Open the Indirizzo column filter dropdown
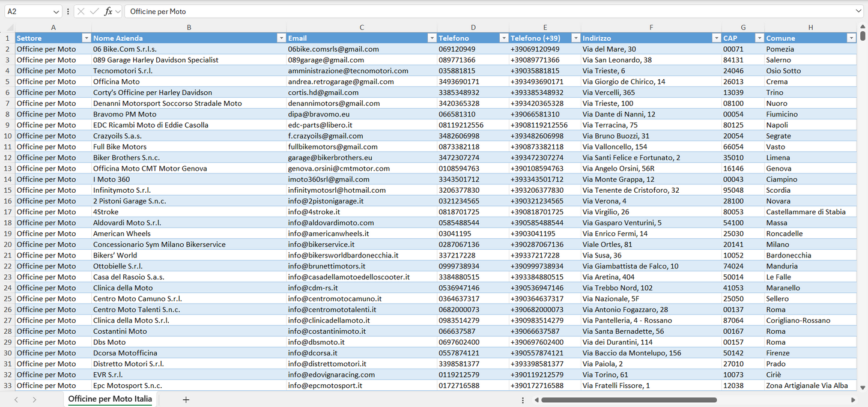Viewport: 868px width, 407px height. pyautogui.click(x=716, y=38)
